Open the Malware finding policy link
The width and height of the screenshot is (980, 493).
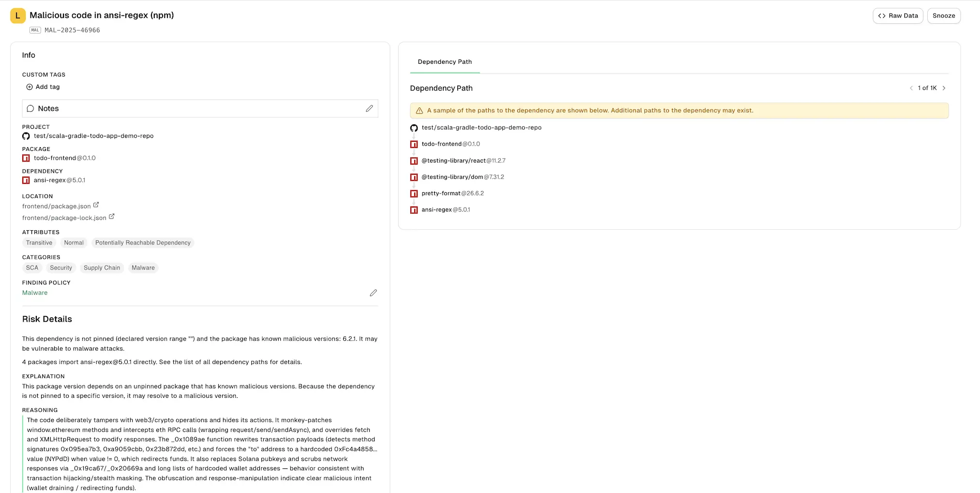tap(35, 293)
